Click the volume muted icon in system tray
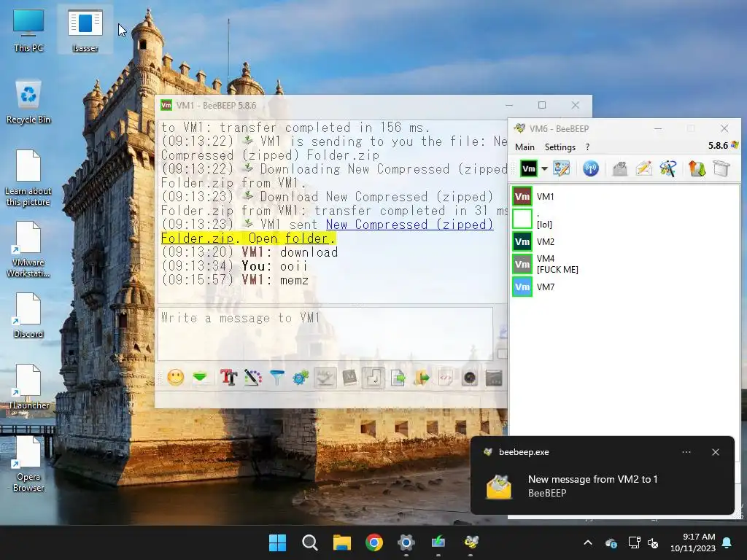 tap(653, 542)
